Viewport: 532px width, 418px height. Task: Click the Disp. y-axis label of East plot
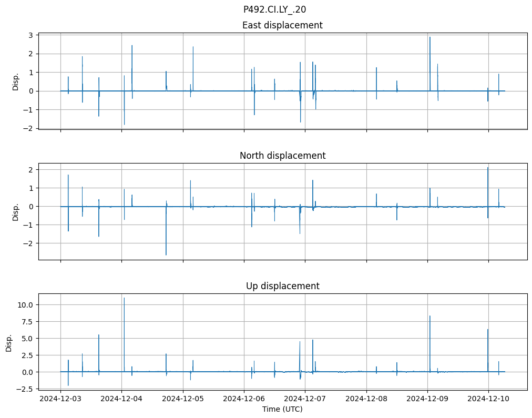(x=16, y=81)
